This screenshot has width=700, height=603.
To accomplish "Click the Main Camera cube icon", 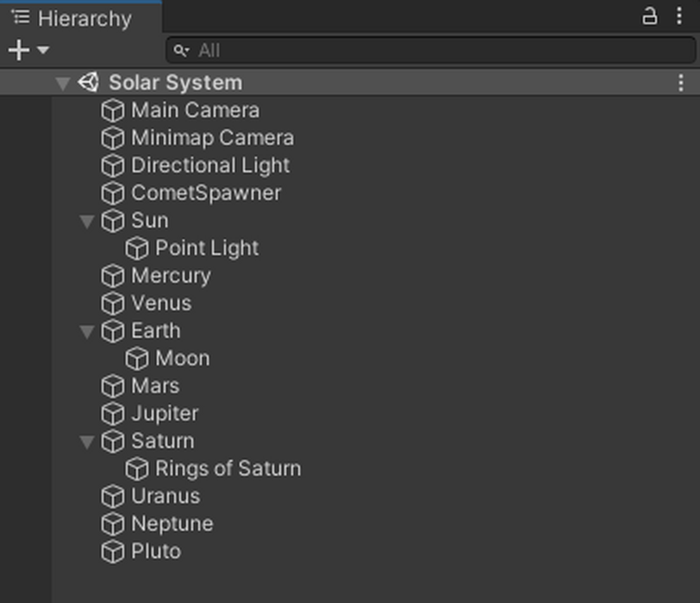I will (113, 111).
